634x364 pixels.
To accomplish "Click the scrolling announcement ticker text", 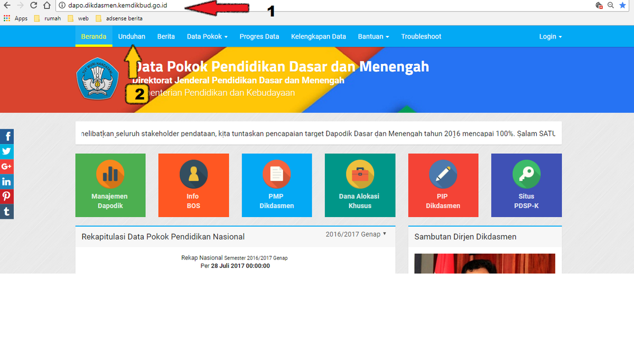I will 319,134.
